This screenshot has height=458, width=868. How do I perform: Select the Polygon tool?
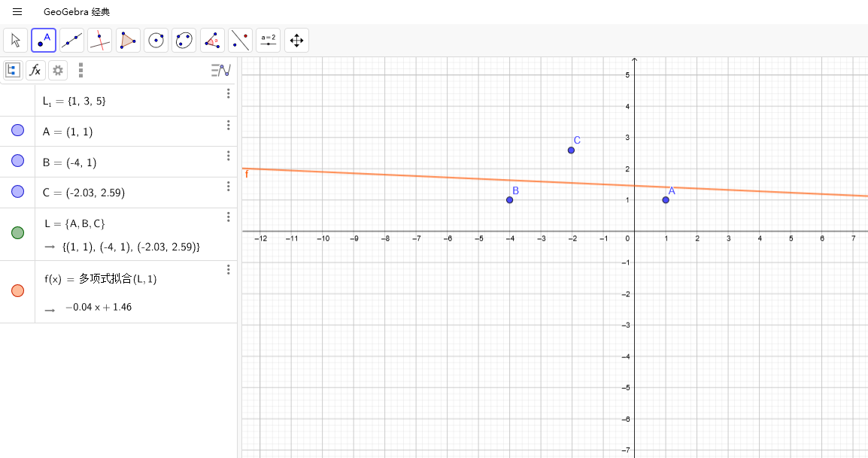(127, 39)
